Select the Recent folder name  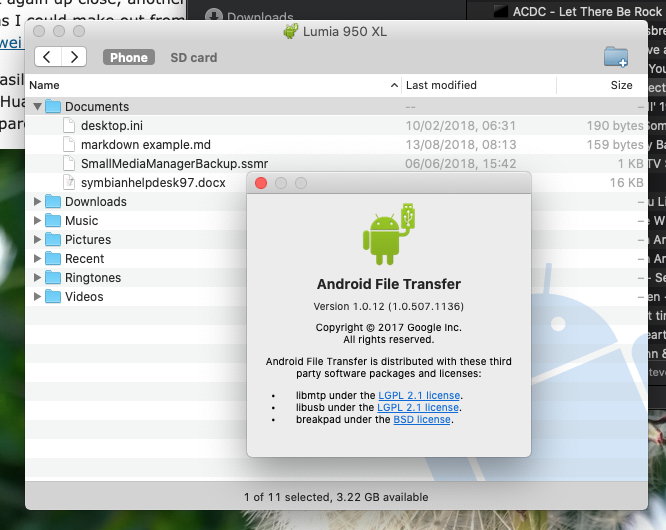click(85, 259)
